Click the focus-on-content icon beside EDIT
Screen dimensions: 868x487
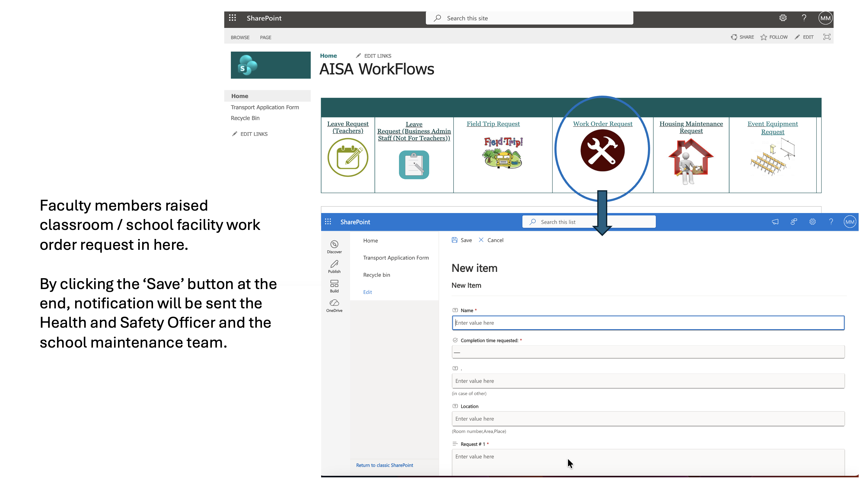coord(827,37)
